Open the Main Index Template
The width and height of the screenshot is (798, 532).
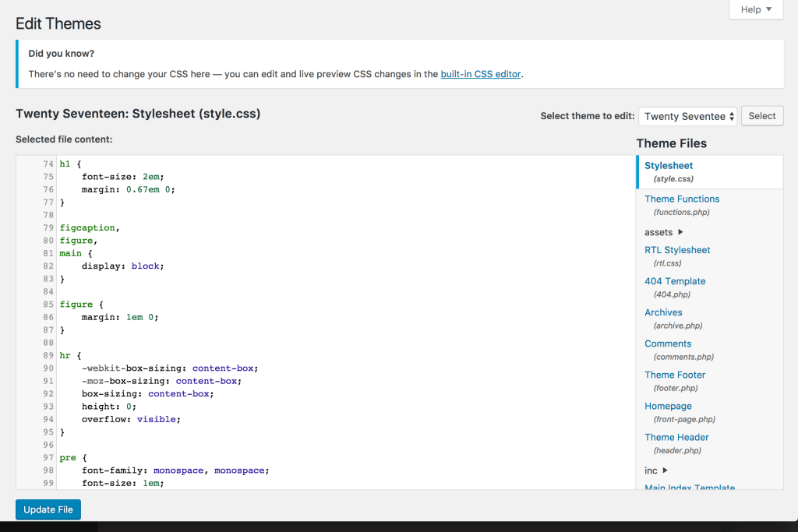[690, 488]
